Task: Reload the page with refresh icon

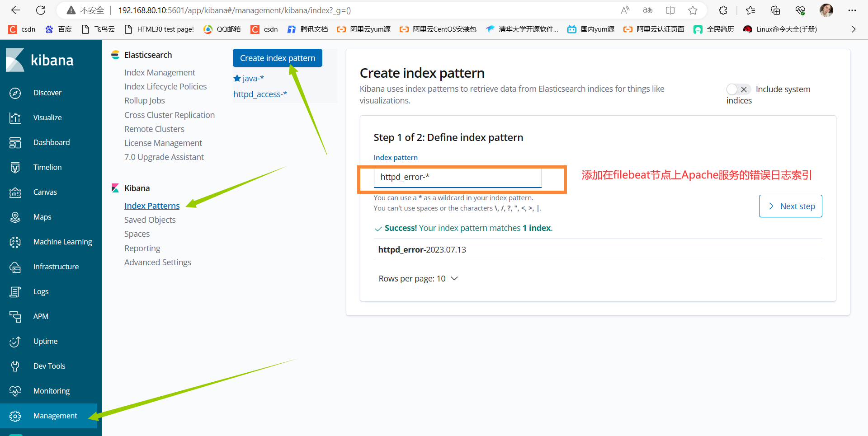Action: (x=41, y=10)
